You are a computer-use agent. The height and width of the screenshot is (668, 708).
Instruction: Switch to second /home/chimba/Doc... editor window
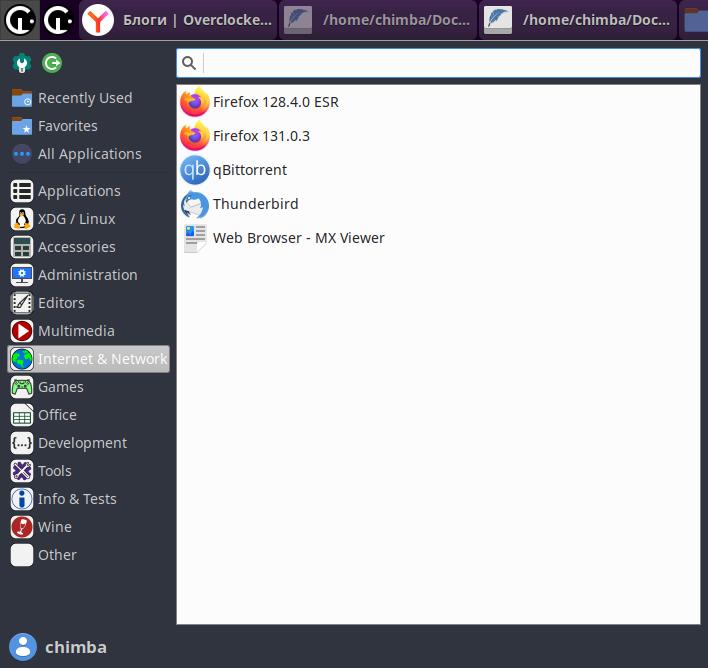pos(578,20)
